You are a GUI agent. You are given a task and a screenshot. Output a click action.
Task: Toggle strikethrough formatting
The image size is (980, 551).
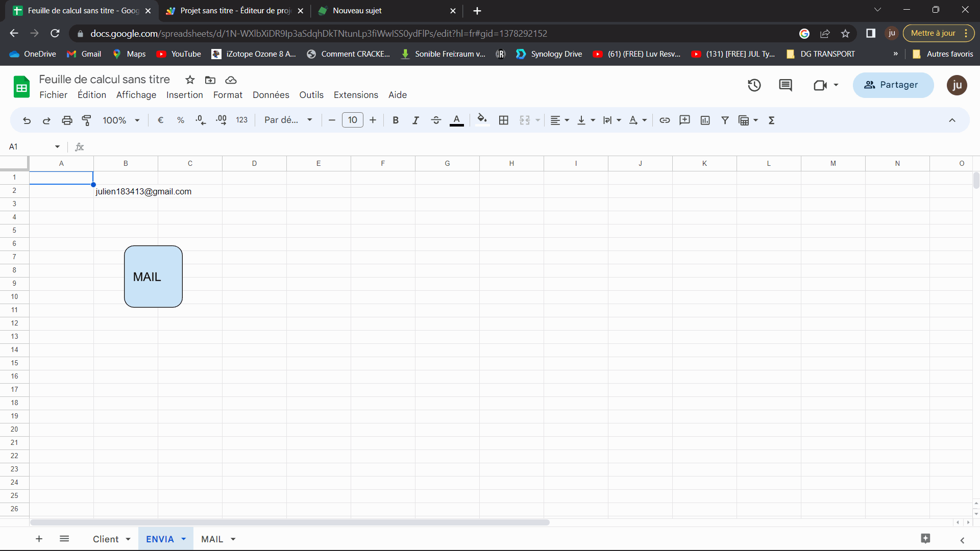pos(436,120)
